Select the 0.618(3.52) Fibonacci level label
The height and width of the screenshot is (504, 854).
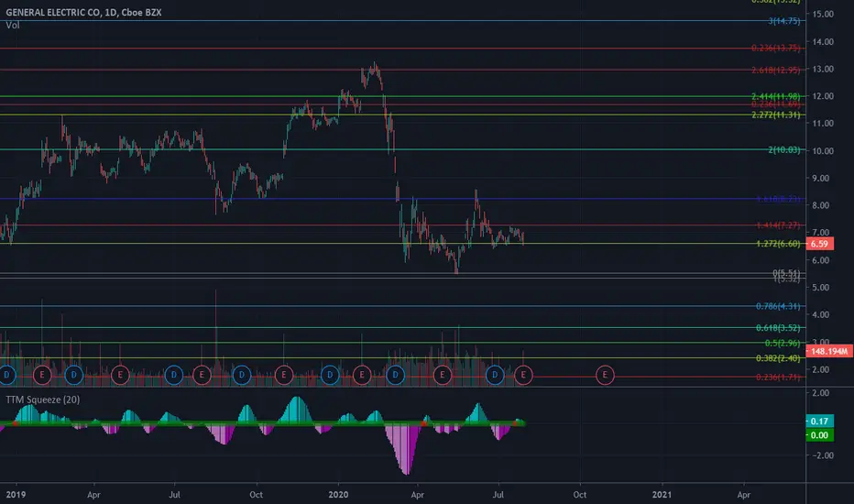(x=778, y=327)
